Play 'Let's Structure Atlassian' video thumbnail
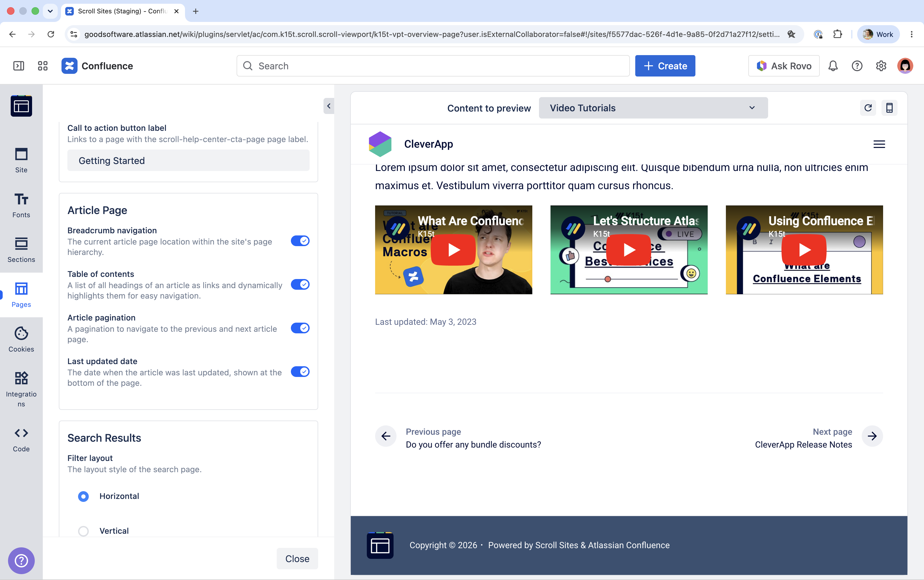924x580 pixels. [629, 250]
